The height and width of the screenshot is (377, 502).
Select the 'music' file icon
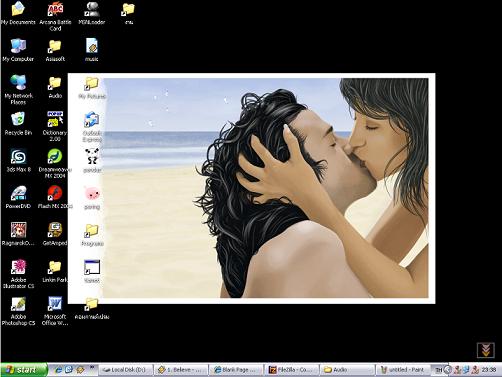tap(92, 50)
